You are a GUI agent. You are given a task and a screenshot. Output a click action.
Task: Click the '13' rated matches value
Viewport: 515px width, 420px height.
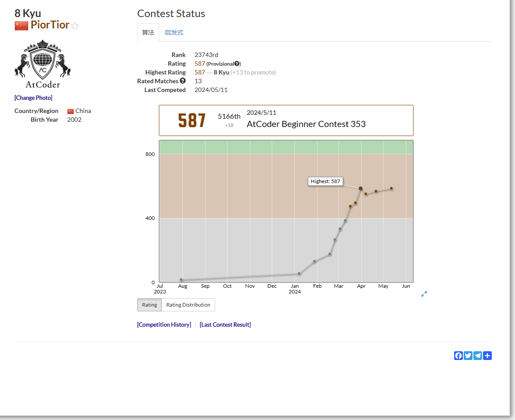tap(198, 81)
